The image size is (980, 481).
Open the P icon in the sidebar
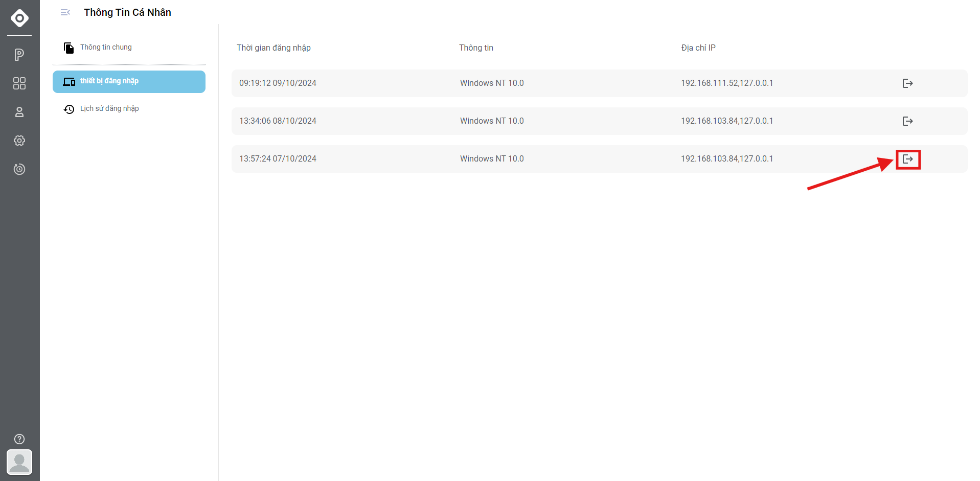[x=19, y=55]
